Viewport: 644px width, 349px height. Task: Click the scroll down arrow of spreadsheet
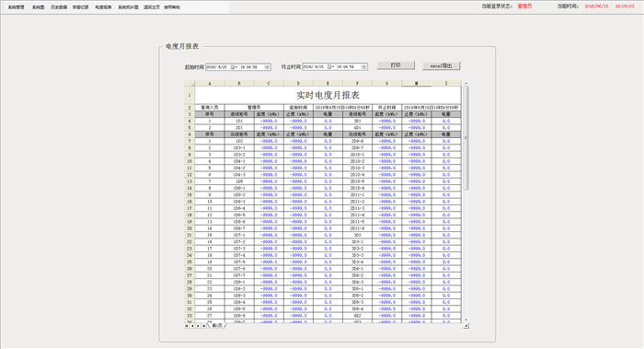pyautogui.click(x=466, y=320)
